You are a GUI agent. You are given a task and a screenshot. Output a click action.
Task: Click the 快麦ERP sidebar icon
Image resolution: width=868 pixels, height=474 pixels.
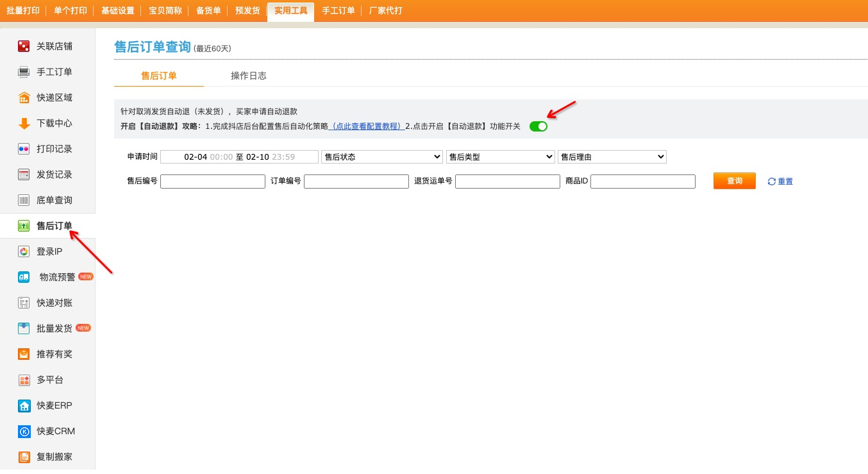24,405
